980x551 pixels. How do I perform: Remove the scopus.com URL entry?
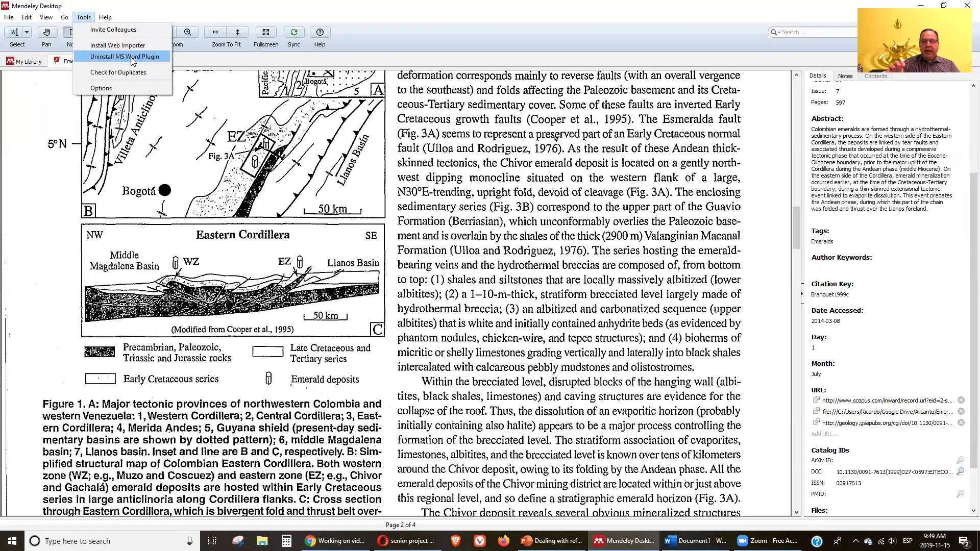(961, 400)
